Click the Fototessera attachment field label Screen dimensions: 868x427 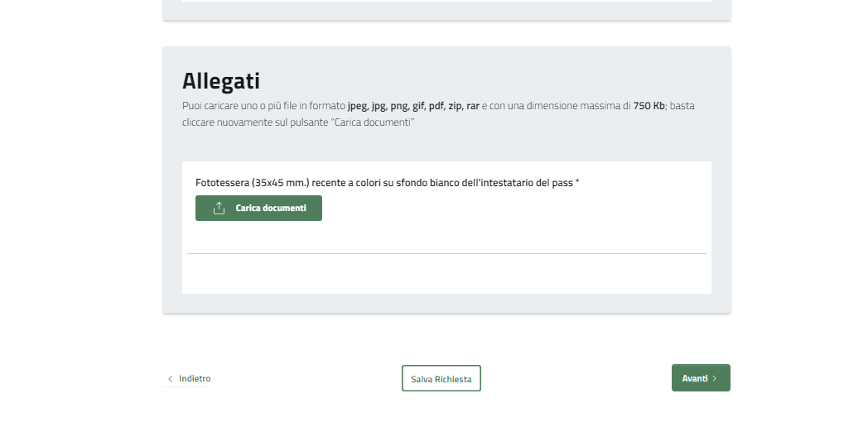coord(331,182)
